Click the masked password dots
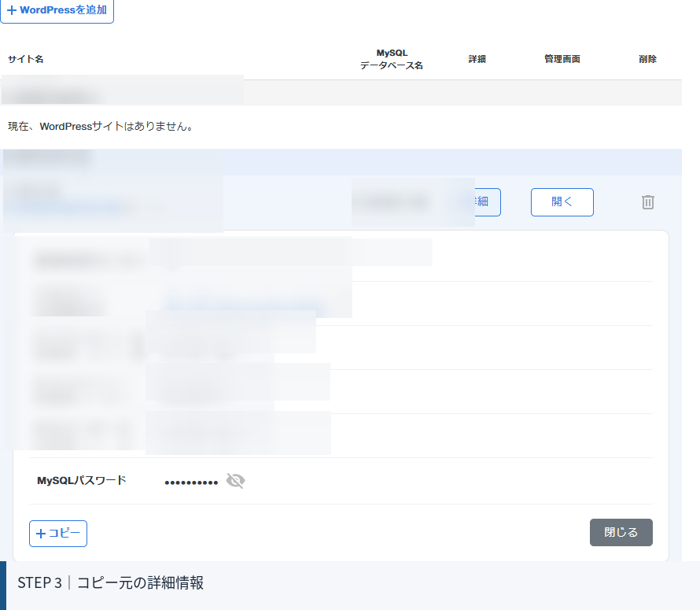This screenshot has width=700, height=610. (191, 482)
